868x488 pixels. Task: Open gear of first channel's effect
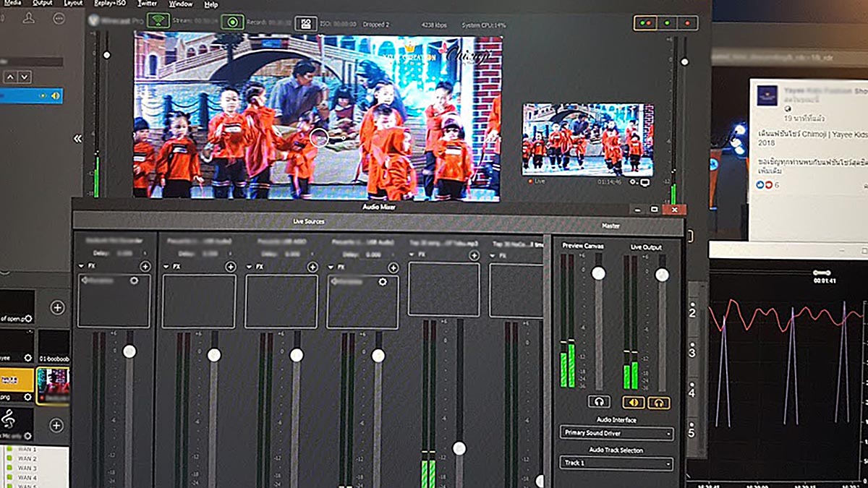(134, 281)
